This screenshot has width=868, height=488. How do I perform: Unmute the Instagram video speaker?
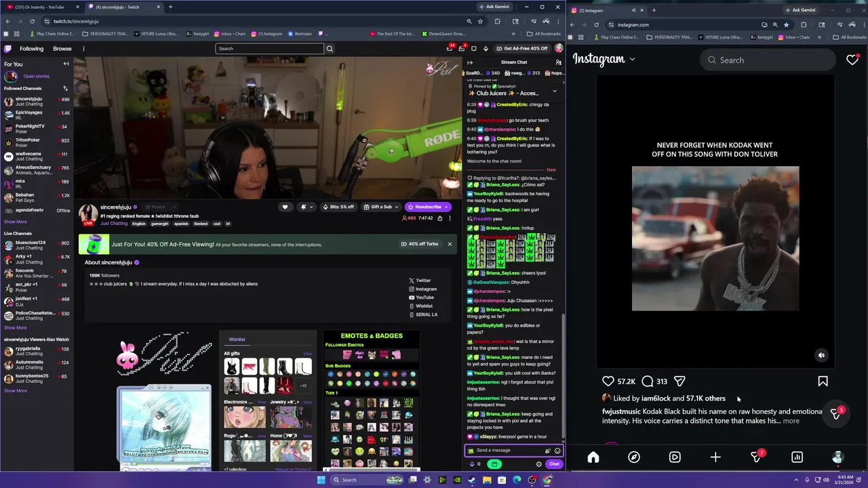pos(821,355)
